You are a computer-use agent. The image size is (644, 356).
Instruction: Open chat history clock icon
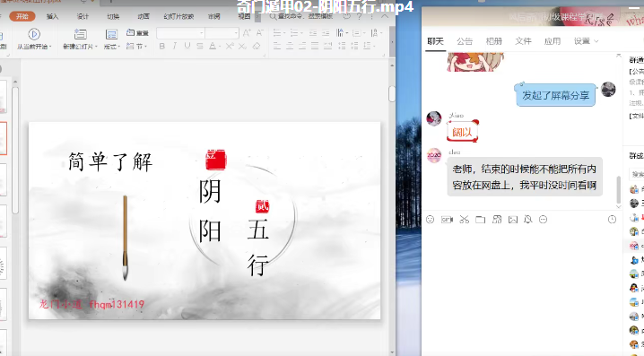tap(612, 220)
